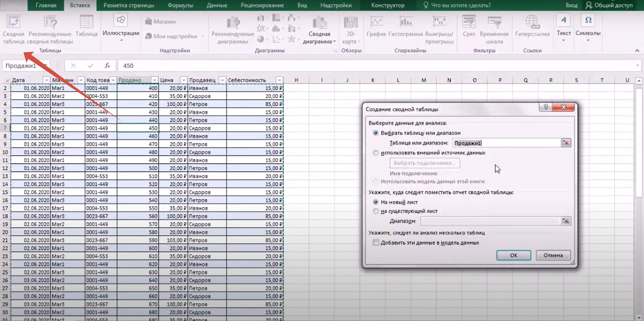Open the Продавец column filter dropdown

pos(222,80)
